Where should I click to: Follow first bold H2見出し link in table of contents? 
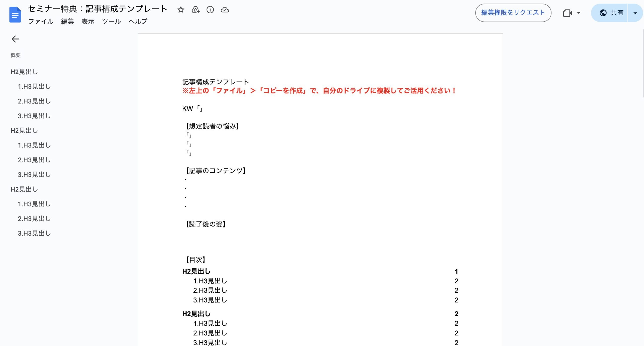pos(196,271)
